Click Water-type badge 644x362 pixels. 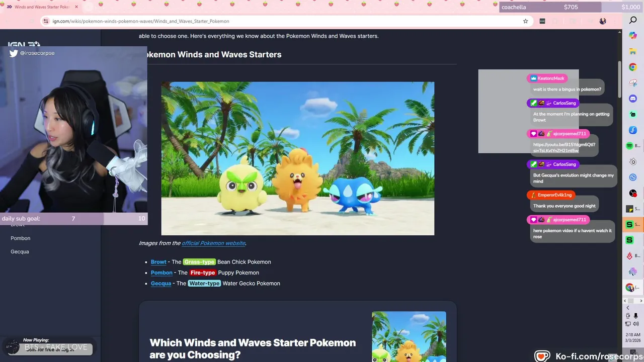(x=204, y=284)
